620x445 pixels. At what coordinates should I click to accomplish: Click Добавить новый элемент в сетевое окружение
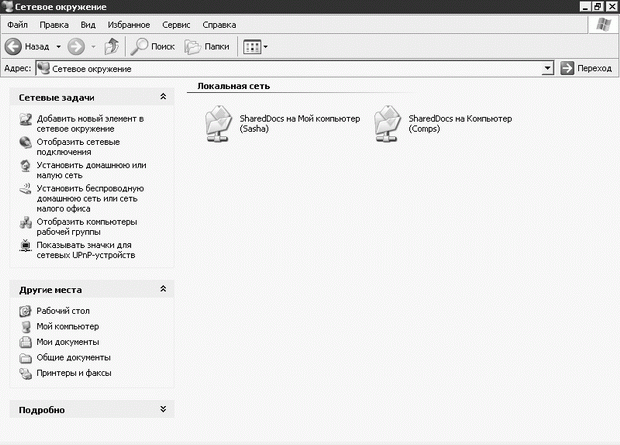point(90,124)
